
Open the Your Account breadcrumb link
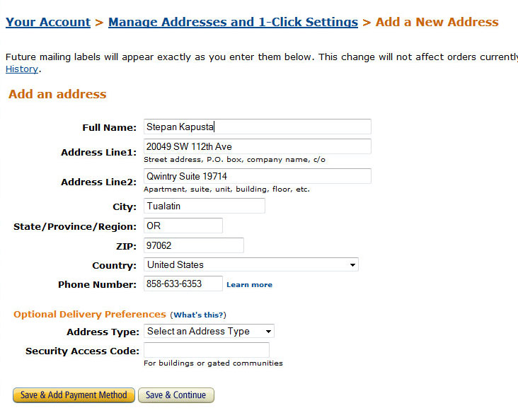pos(48,22)
